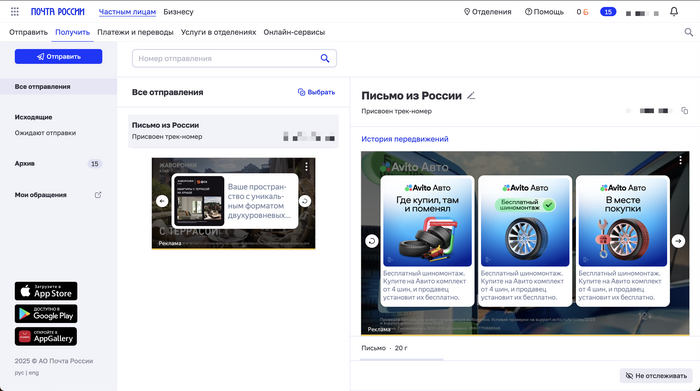Open the notifications bell
This screenshot has width=700, height=391.
pyautogui.click(x=674, y=12)
